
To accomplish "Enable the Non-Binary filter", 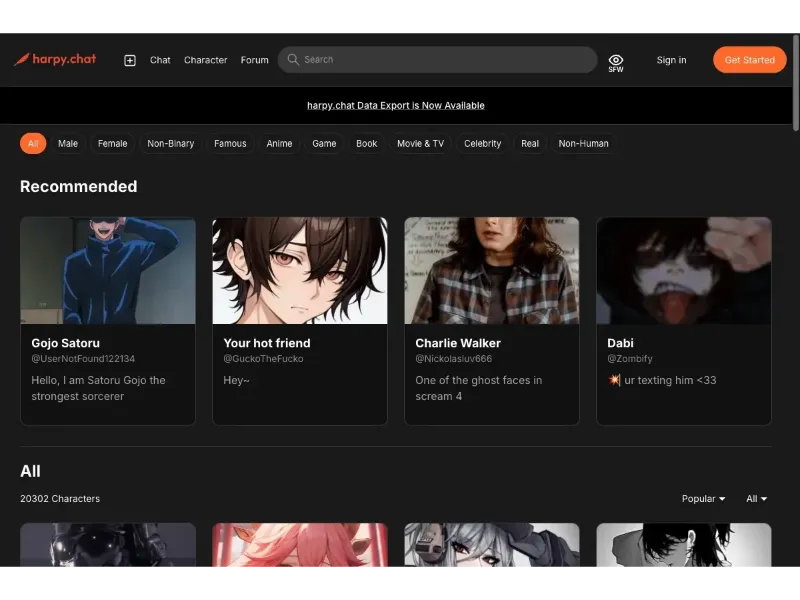I will (x=170, y=143).
